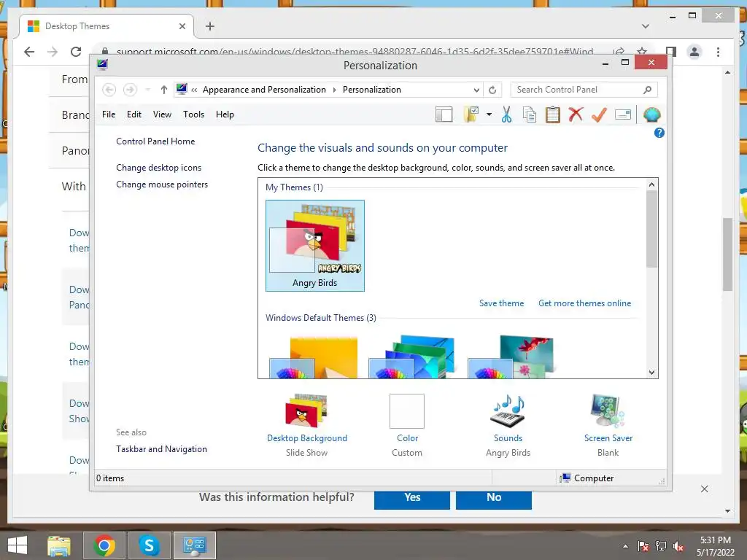Click the Rename toolbar icon
747x560 pixels.
[623, 114]
